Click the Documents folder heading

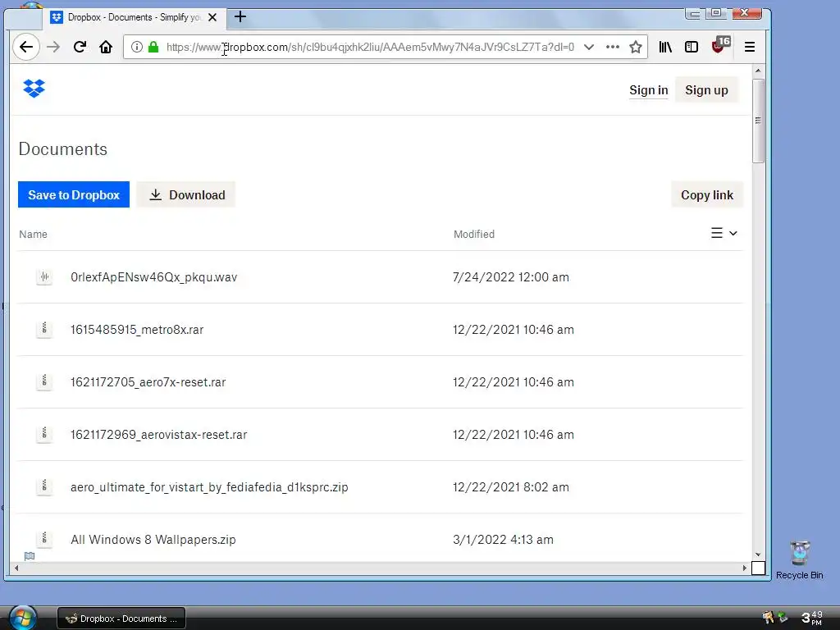tap(63, 149)
